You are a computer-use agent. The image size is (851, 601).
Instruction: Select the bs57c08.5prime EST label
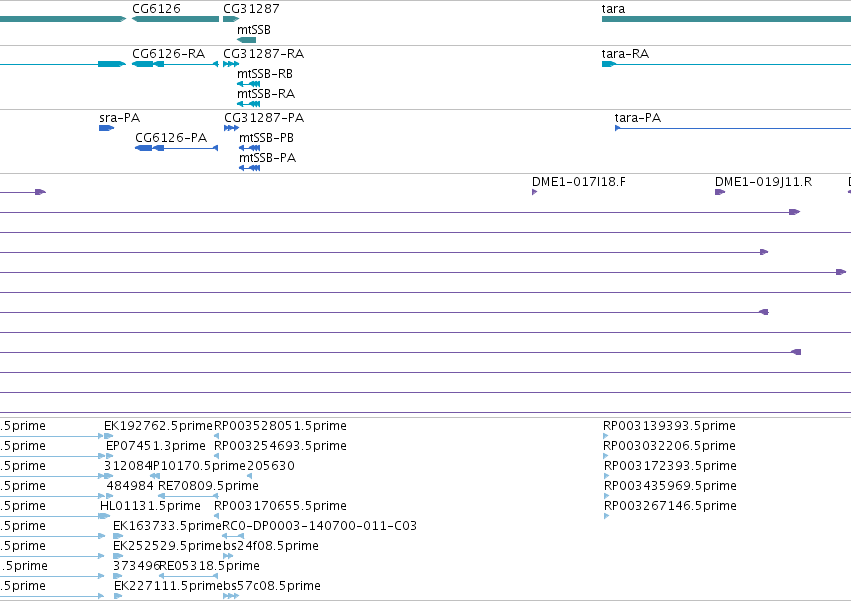pyautogui.click(x=272, y=586)
